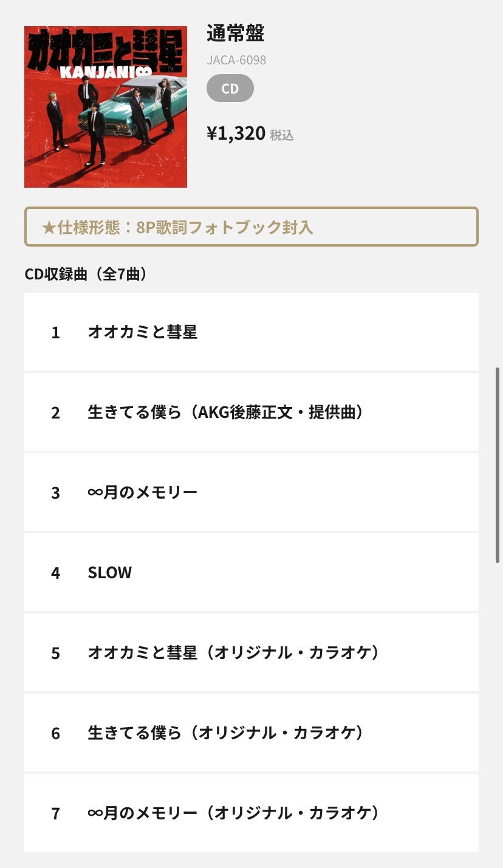This screenshot has width=503, height=868.
Task: Select the 通常盤 edition title
Action: coord(236,34)
